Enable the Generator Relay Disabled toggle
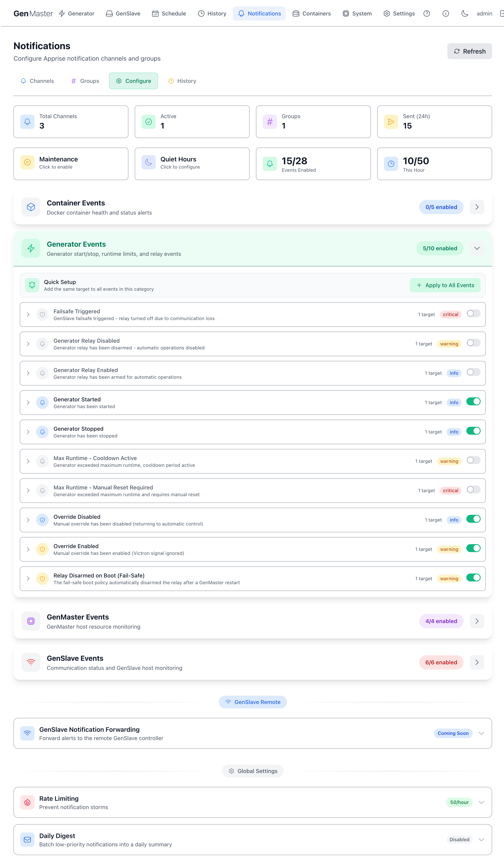Screen dimensions: 504x867 [473, 343]
